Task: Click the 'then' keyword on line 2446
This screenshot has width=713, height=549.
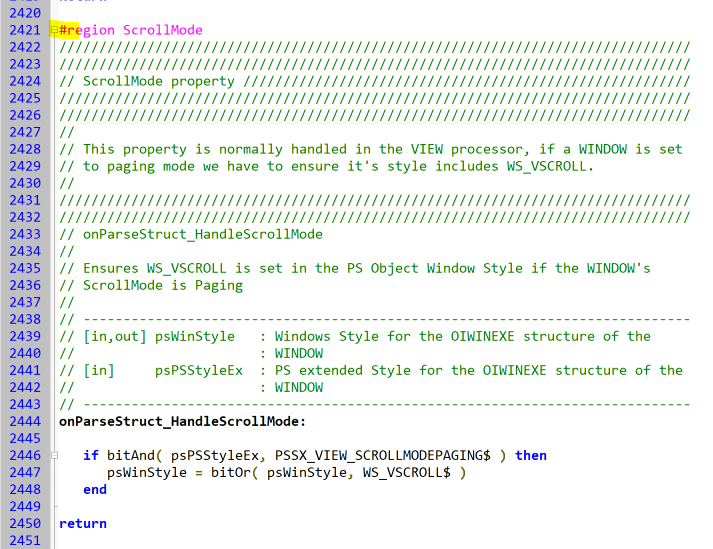Action: [531, 455]
